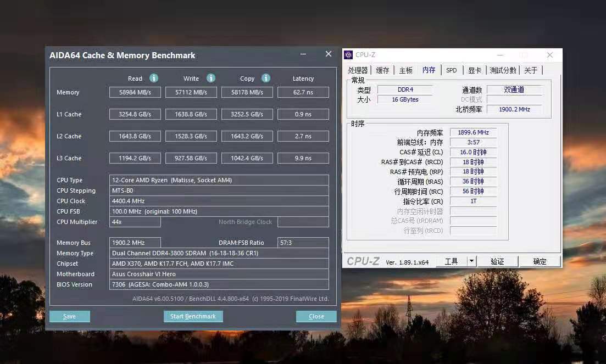
Task: Open the 工具 dropdown arrow in CPU-Z
Action: [471, 261]
